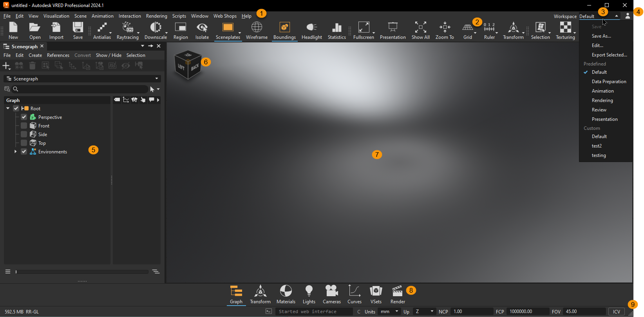Viewport: 644px width, 317px height.
Task: Open the Materials module from quick access
Action: click(x=286, y=295)
